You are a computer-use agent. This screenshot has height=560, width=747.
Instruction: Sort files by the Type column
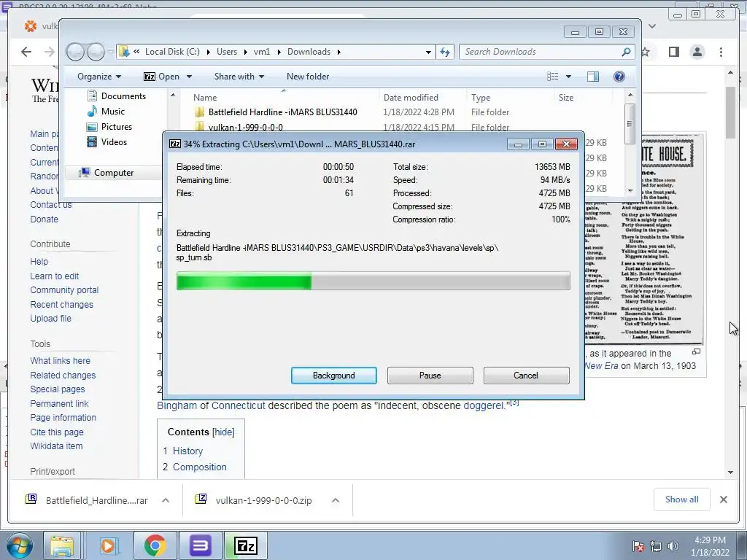click(x=481, y=97)
